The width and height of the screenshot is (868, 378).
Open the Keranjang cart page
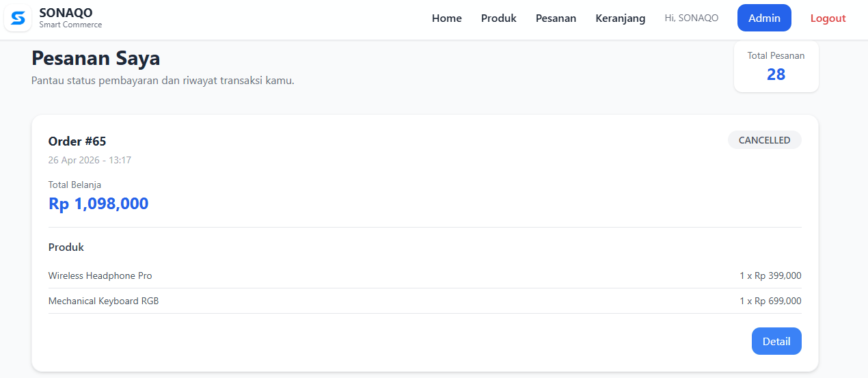pyautogui.click(x=621, y=18)
